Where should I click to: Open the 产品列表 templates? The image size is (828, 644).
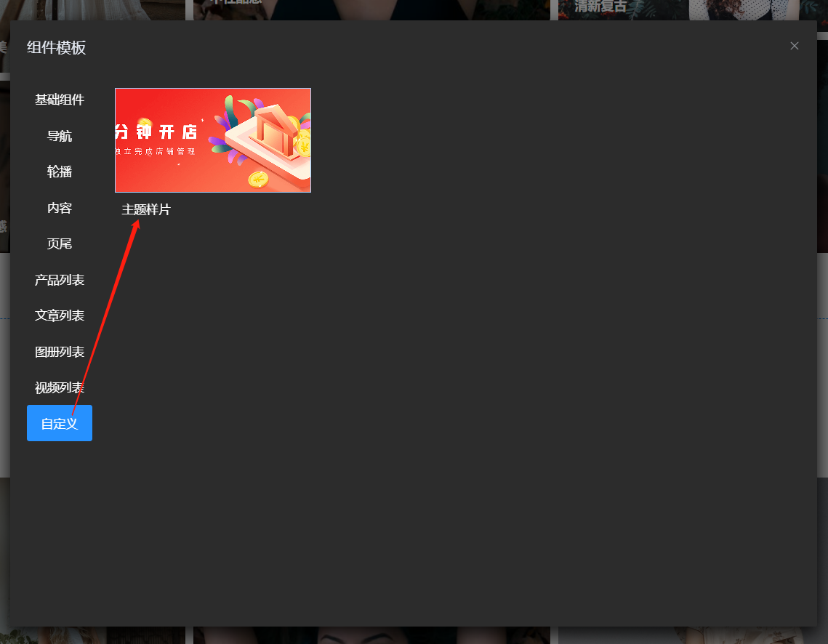pos(59,280)
